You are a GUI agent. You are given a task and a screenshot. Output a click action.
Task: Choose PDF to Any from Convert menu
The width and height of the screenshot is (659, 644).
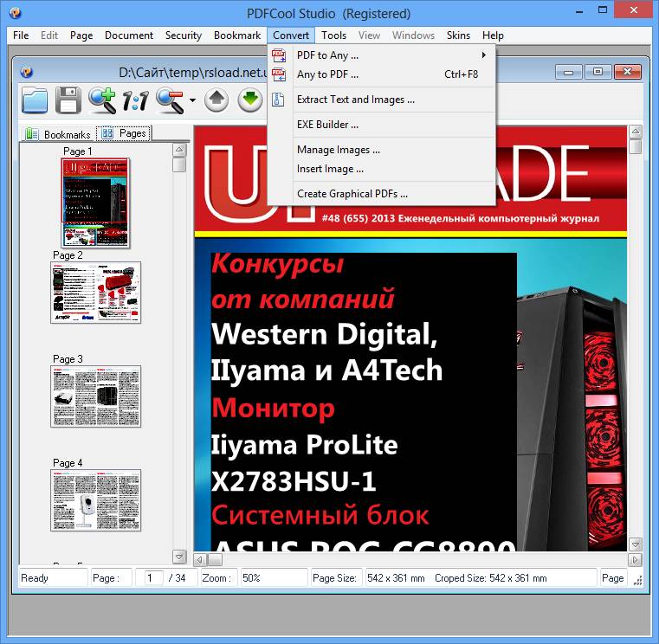click(382, 55)
